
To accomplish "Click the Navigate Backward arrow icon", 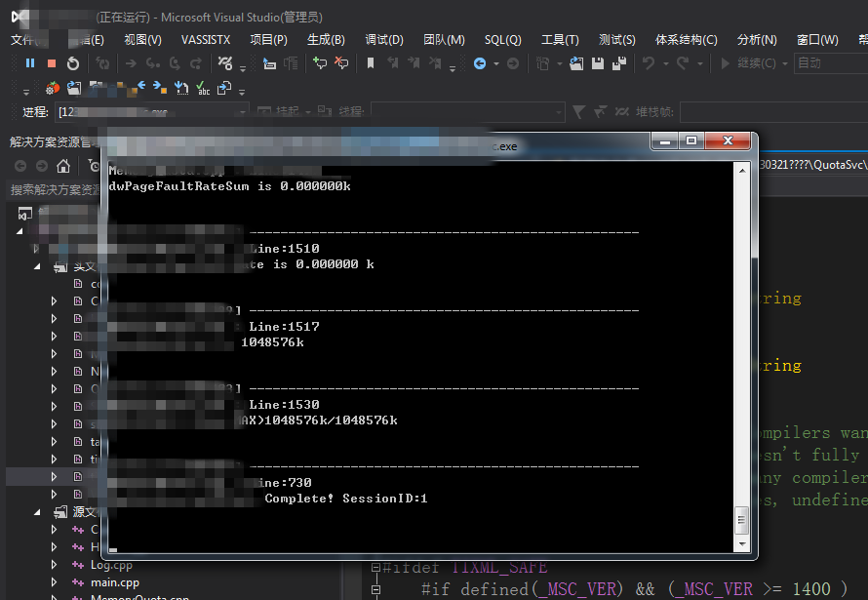I will [x=479, y=63].
